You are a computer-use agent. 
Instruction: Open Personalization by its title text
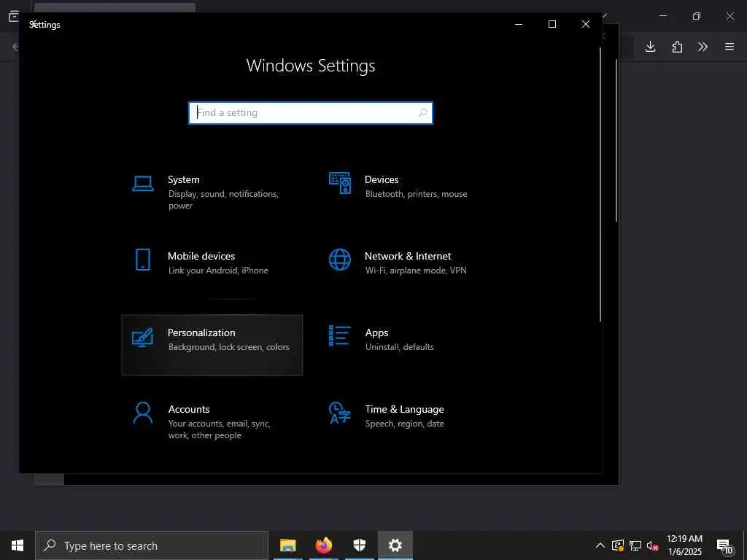[x=201, y=332]
